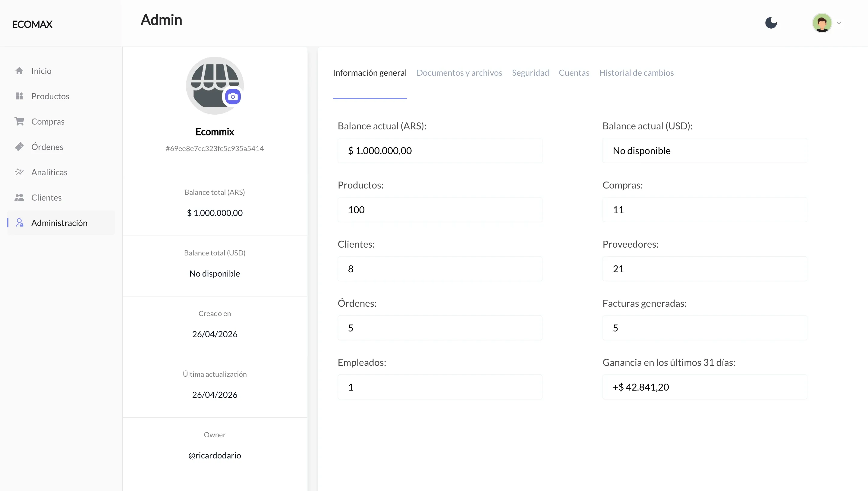Click the ECOMAX logo

coord(32,24)
